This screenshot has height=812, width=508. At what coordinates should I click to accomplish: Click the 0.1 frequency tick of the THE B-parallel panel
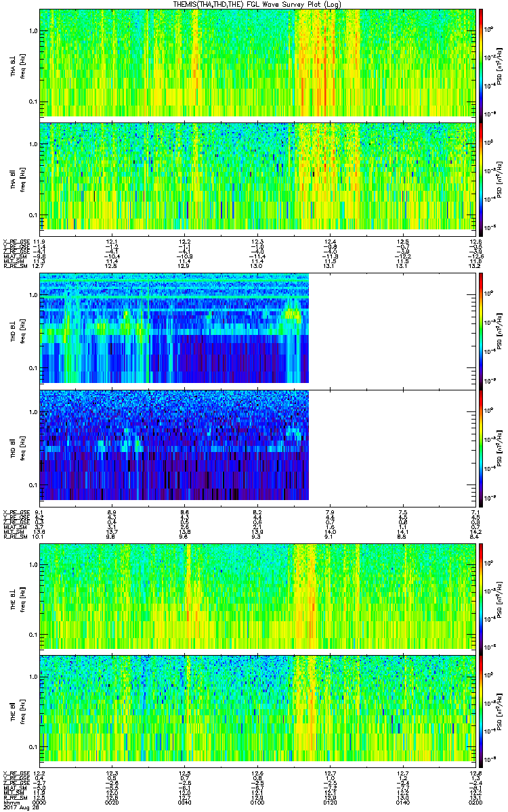tap(33, 746)
